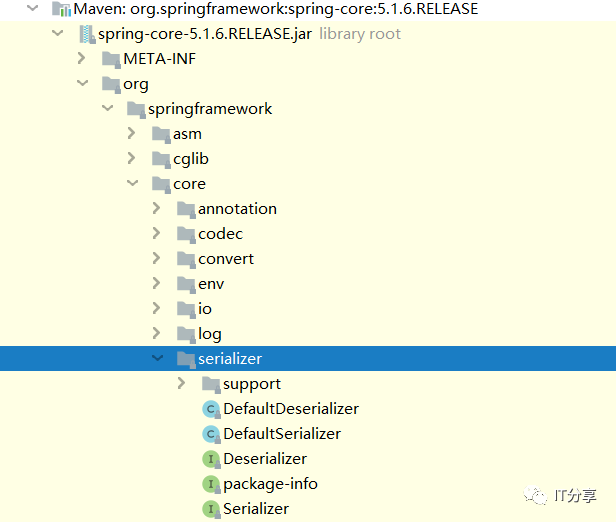616x522 pixels.
Task: Select the io package name
Action: coord(205,309)
